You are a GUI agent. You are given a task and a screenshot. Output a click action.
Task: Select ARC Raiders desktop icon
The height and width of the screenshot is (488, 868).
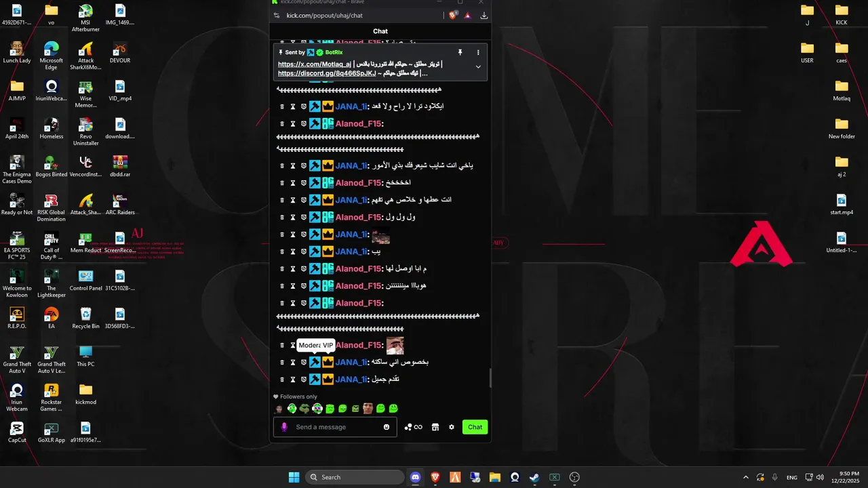[120, 204]
